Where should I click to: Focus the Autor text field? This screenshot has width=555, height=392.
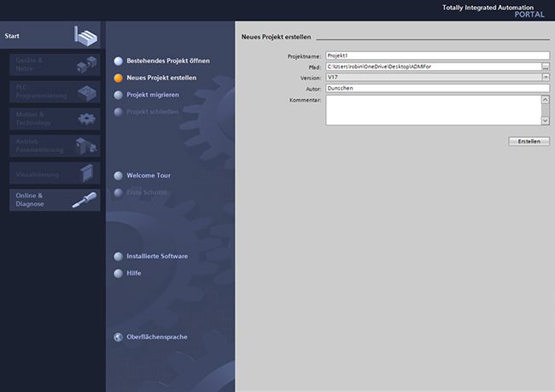coord(435,87)
